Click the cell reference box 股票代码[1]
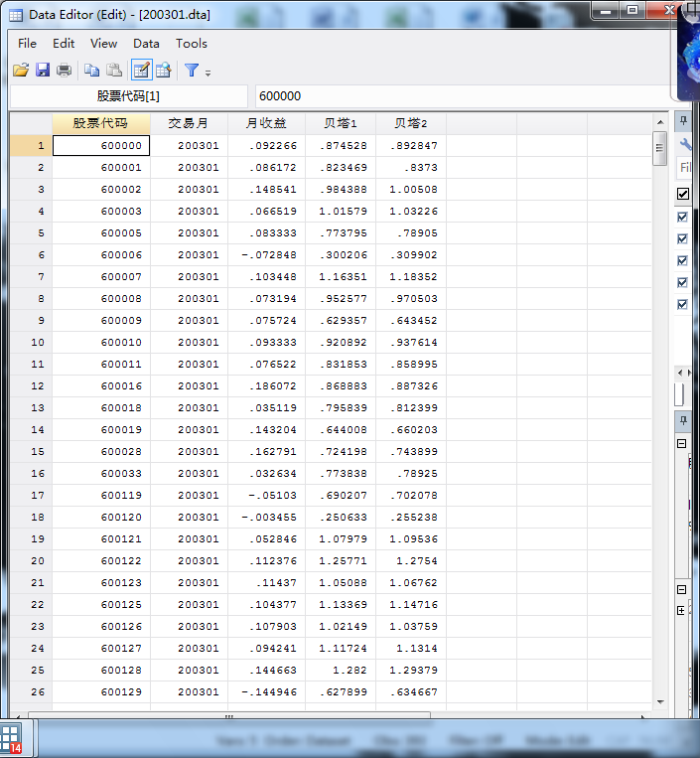This screenshot has height=758, width=700. 128,96
